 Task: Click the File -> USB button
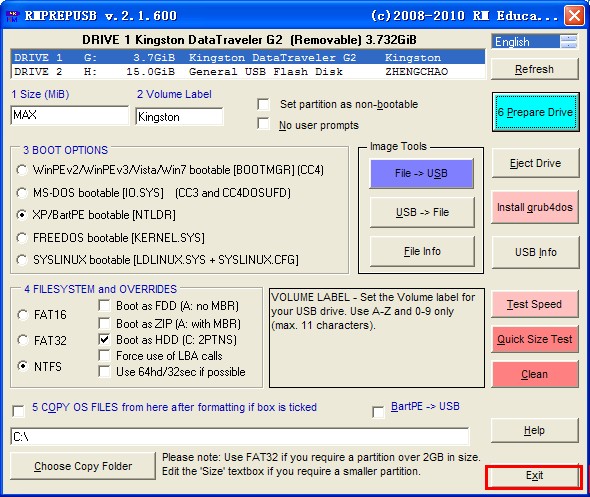tap(421, 173)
